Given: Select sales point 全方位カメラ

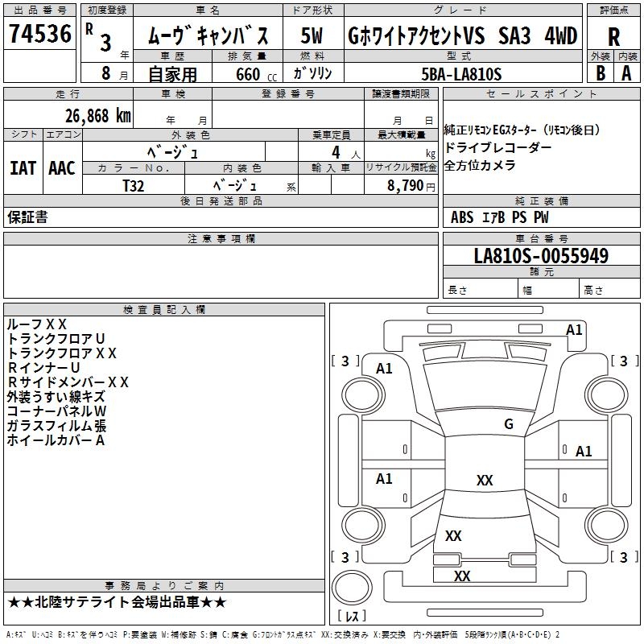Looking at the screenshot, I should pyautogui.click(x=480, y=165).
